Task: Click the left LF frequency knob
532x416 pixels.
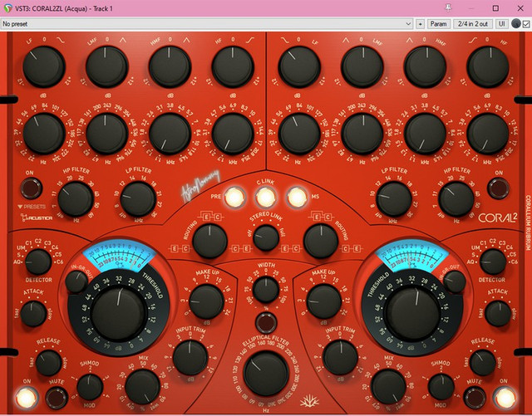Action: pos(44,134)
